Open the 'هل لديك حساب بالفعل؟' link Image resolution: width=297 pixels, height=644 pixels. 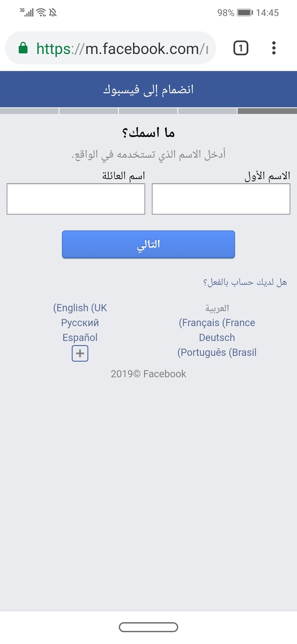245,282
